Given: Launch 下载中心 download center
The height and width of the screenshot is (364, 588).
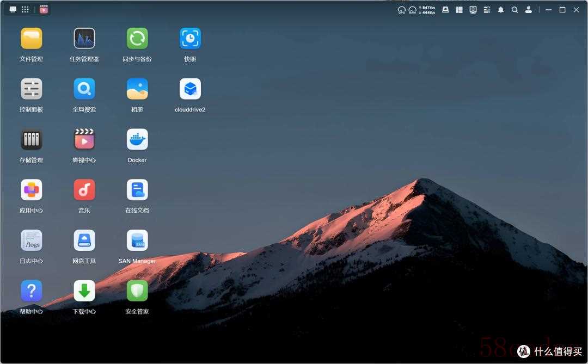Looking at the screenshot, I should [84, 291].
